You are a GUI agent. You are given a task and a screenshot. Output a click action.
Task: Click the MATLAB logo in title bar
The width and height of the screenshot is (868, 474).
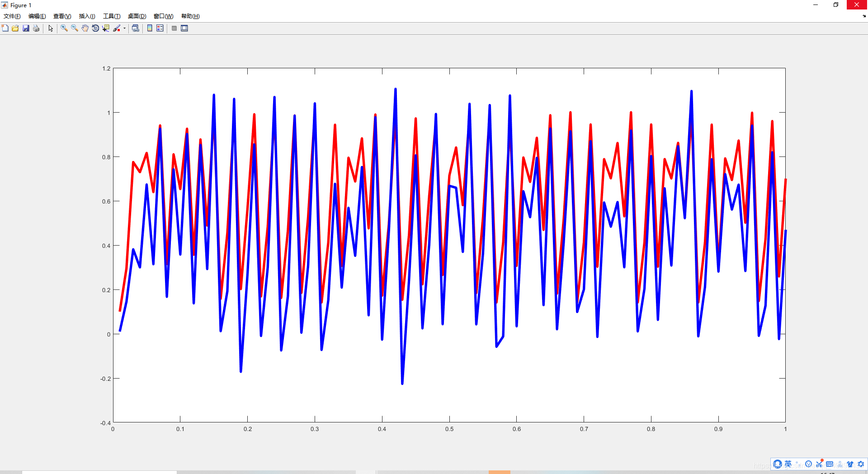coord(5,5)
